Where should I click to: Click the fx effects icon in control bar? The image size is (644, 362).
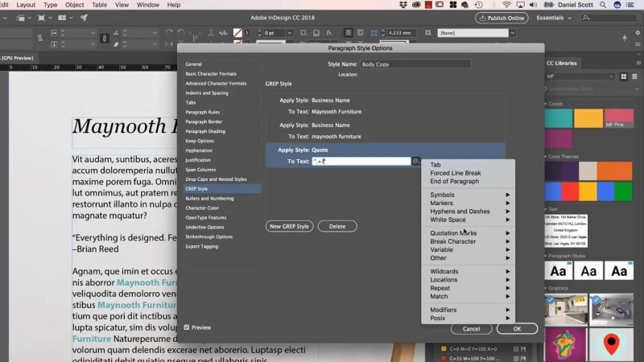(329, 33)
